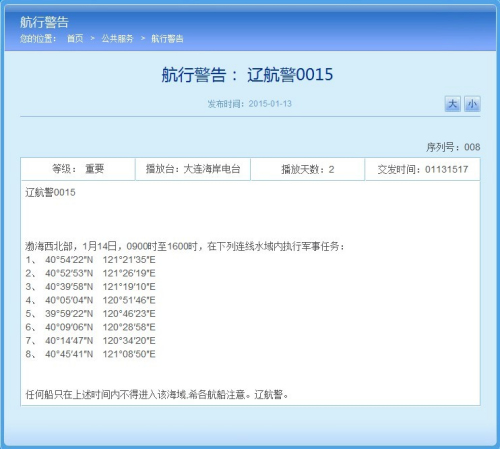Click the 序列号 008 text
500x449 pixels.
(x=453, y=147)
